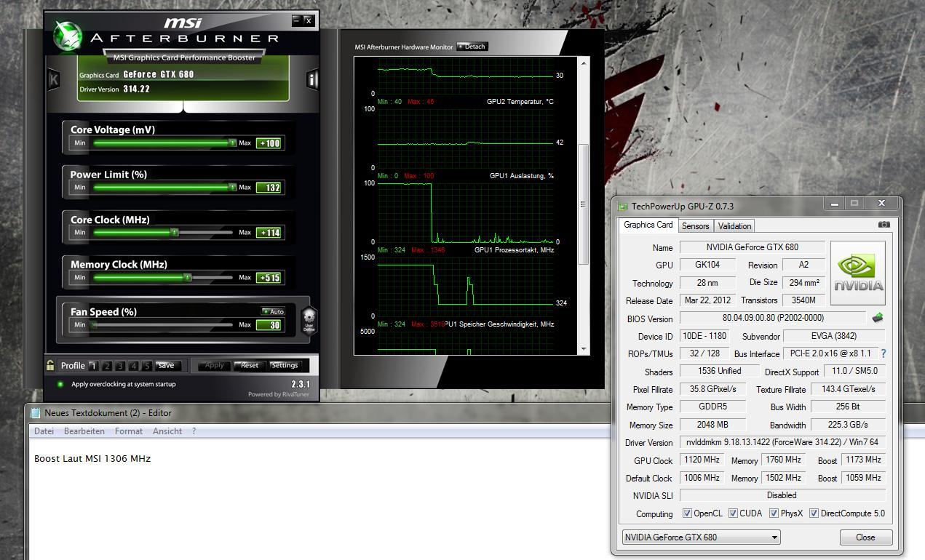Screen dimensions: 925x560
Task: Click the MSI dragon logo in Afterburner
Action: pos(68,36)
